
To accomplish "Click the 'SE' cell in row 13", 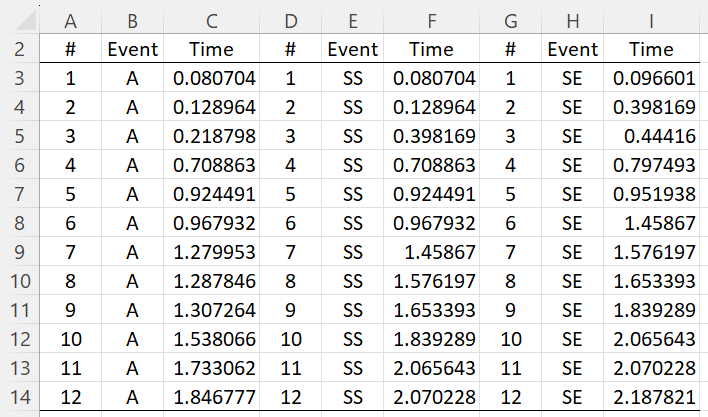I will (573, 368).
